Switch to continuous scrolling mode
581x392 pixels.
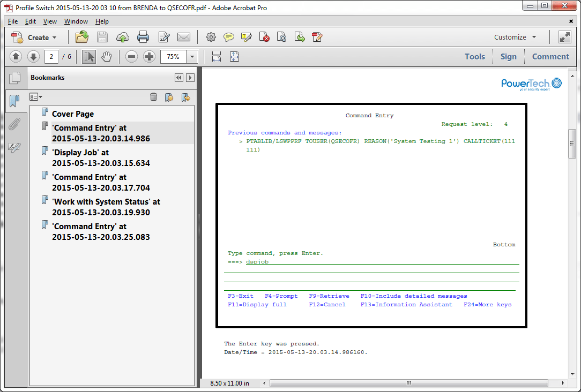coord(217,56)
